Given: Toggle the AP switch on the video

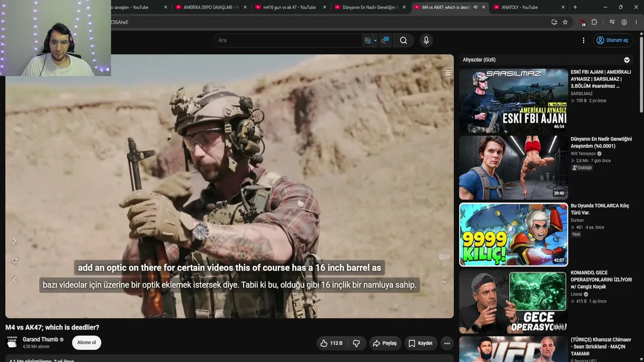Looking at the screenshot, I should [x=444, y=257].
